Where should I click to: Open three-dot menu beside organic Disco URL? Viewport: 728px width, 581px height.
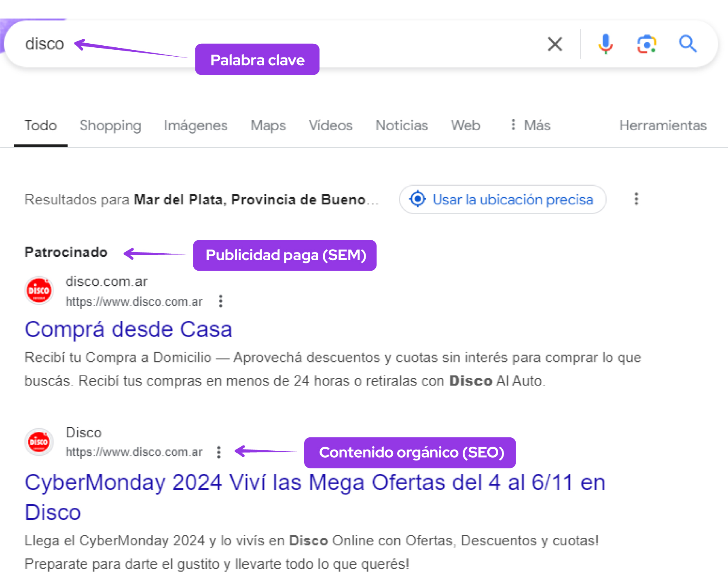[x=219, y=452]
